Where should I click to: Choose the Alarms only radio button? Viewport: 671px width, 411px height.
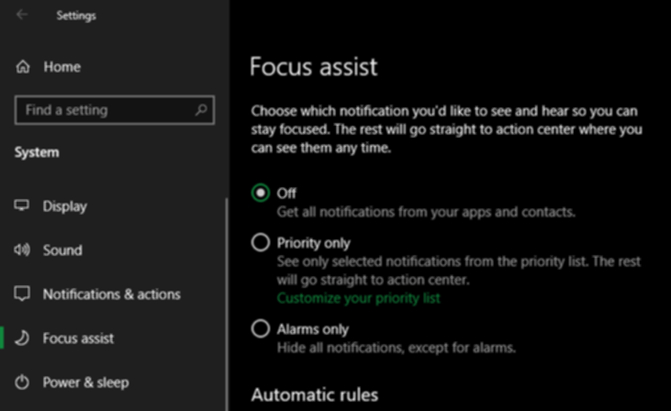(260, 329)
